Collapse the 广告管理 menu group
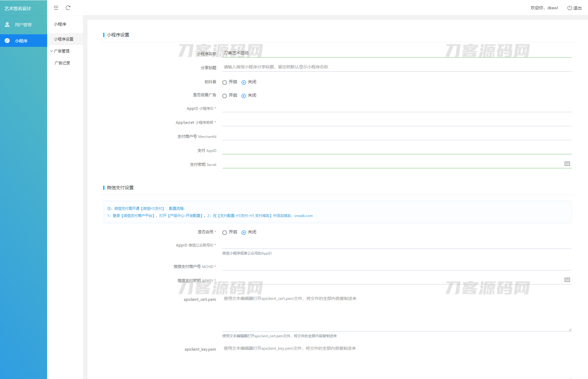Image resolution: width=588 pixels, height=379 pixels. (61, 51)
